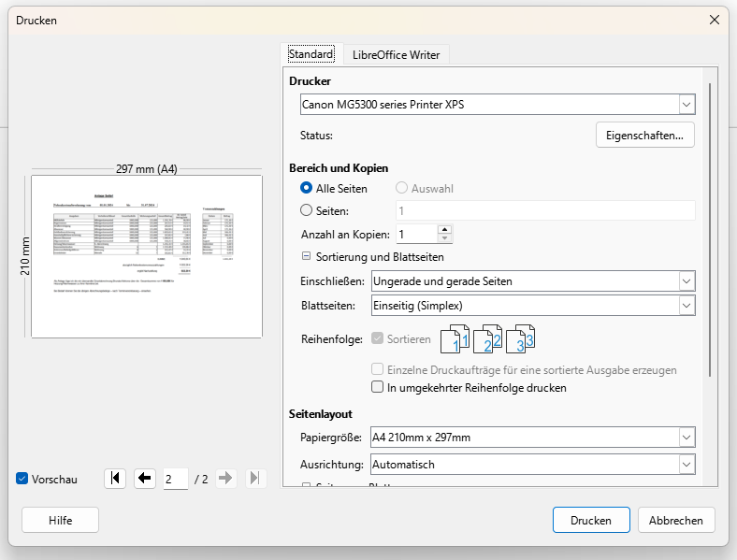Screen dimensions: 737x560
Task: Click the print preview page thumbnail
Action: [x=147, y=256]
